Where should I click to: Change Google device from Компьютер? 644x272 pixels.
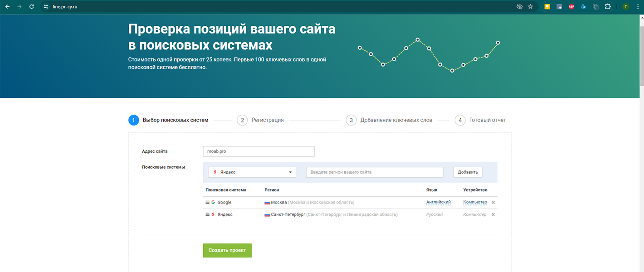(475, 202)
